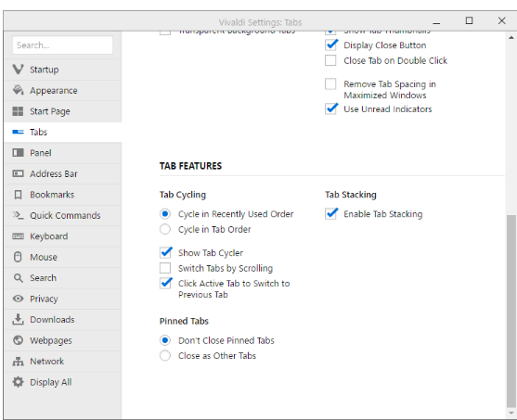This screenshot has width=517, height=420.
Task: Select Cycle in Tab Order radio
Action: 165,229
